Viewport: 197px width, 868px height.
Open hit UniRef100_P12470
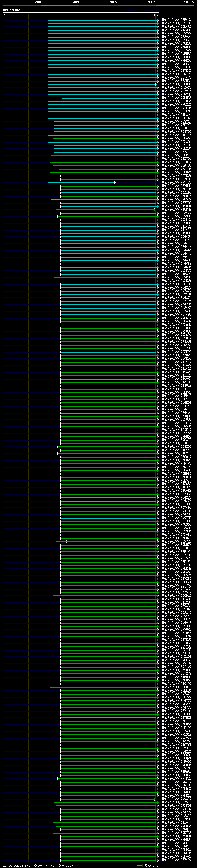pyautogui.click(x=176, y=213)
